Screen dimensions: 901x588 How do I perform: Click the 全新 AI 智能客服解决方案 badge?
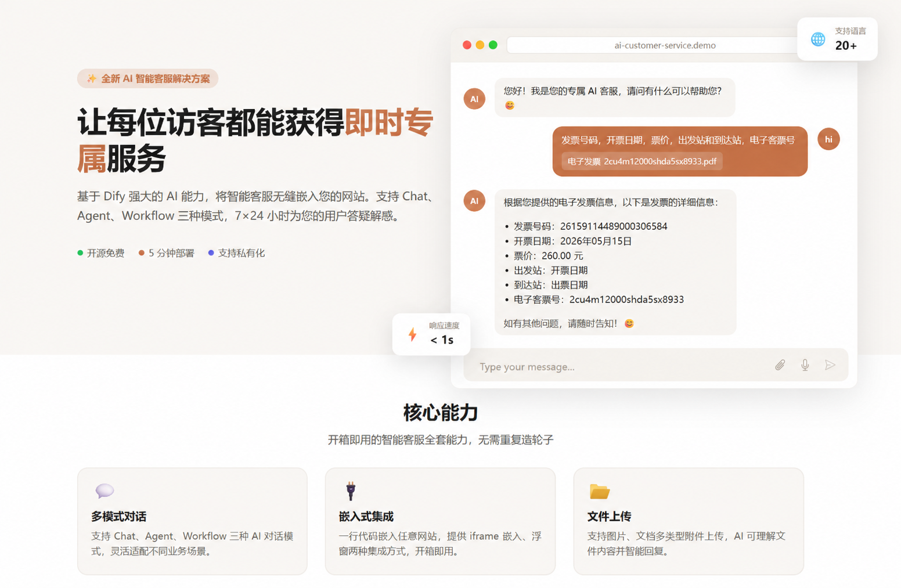click(x=147, y=79)
